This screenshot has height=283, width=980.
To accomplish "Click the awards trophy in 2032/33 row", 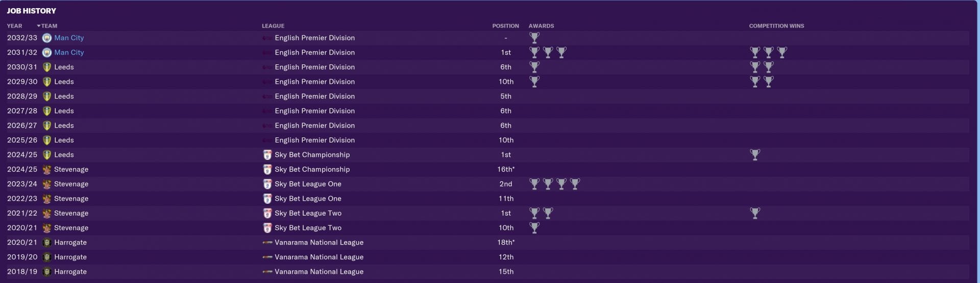I will click(534, 38).
